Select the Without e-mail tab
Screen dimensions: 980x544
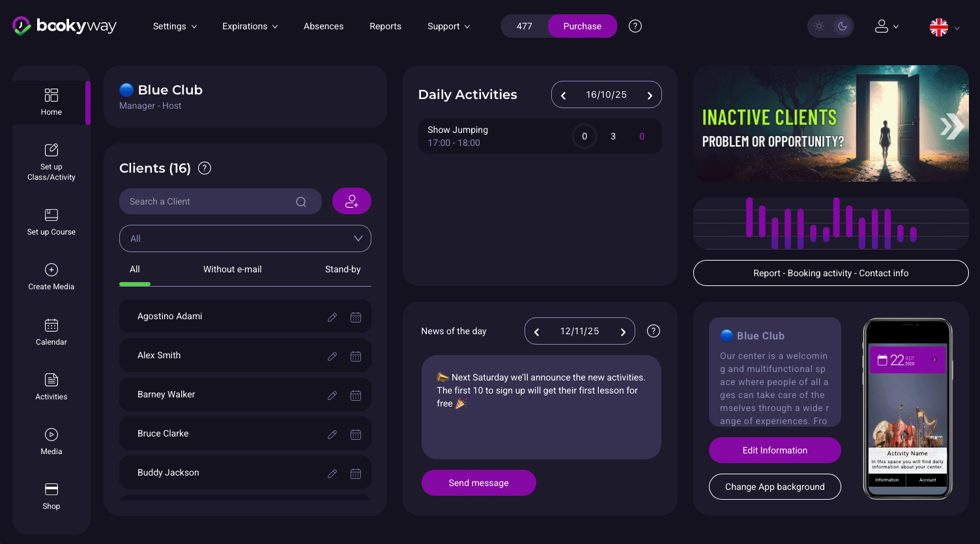[232, 269]
